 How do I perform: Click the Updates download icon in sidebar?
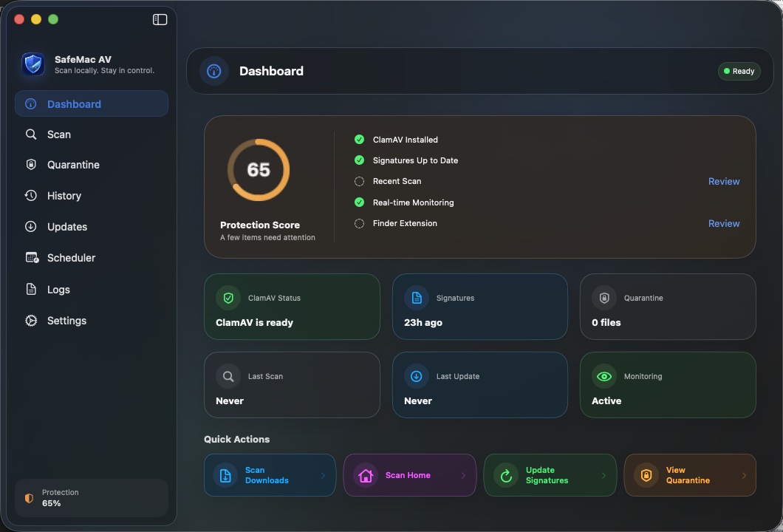(31, 226)
